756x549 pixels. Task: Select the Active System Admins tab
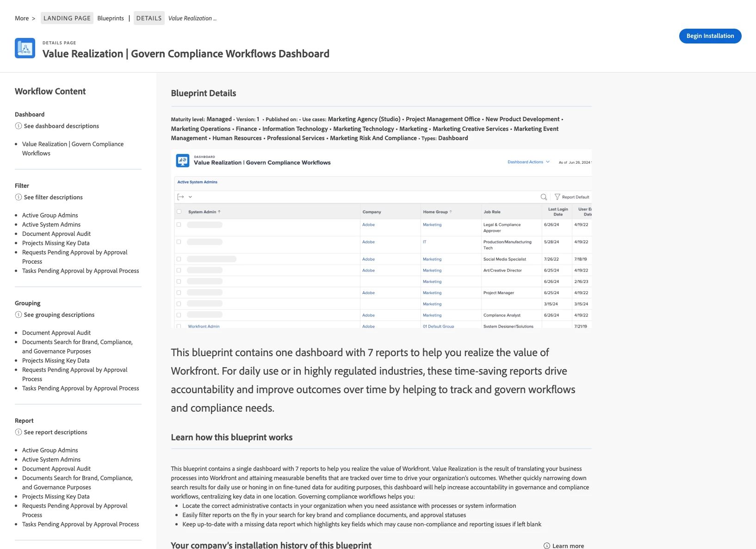198,182
